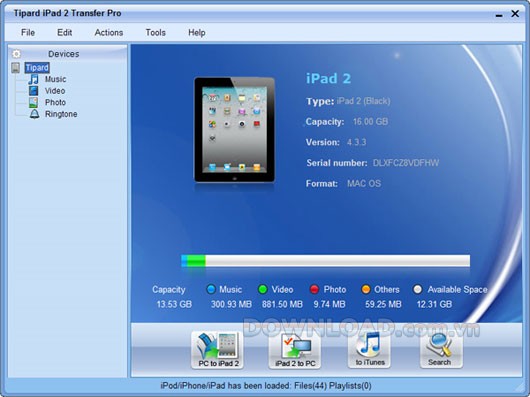530x397 pixels.
Task: Click the serial number DLXFCZ8VDFHW
Action: pyautogui.click(x=406, y=163)
